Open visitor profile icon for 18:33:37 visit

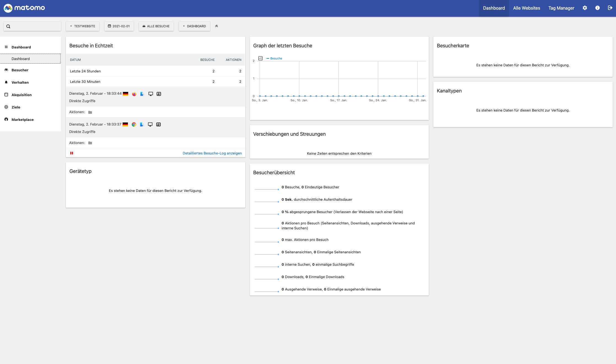[158, 124]
